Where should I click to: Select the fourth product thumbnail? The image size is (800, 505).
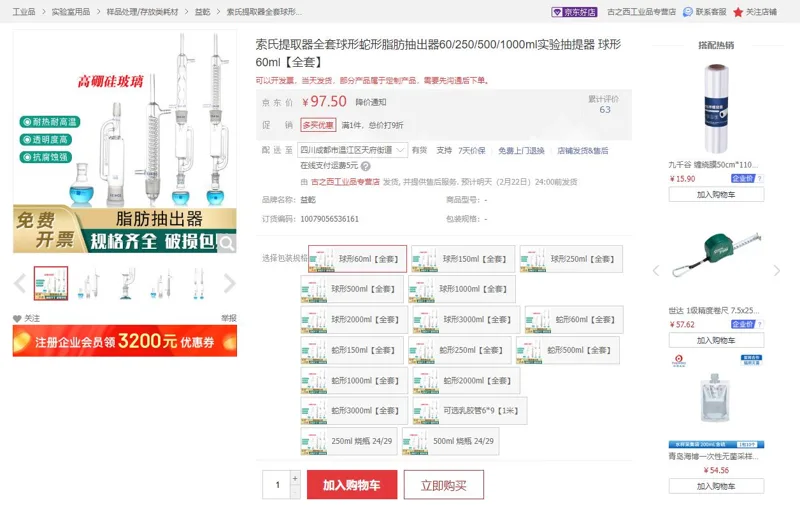[x=162, y=283]
